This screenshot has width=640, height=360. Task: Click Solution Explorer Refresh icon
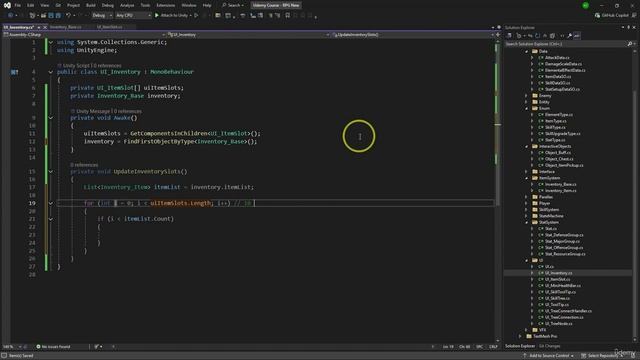[x=538, y=36]
